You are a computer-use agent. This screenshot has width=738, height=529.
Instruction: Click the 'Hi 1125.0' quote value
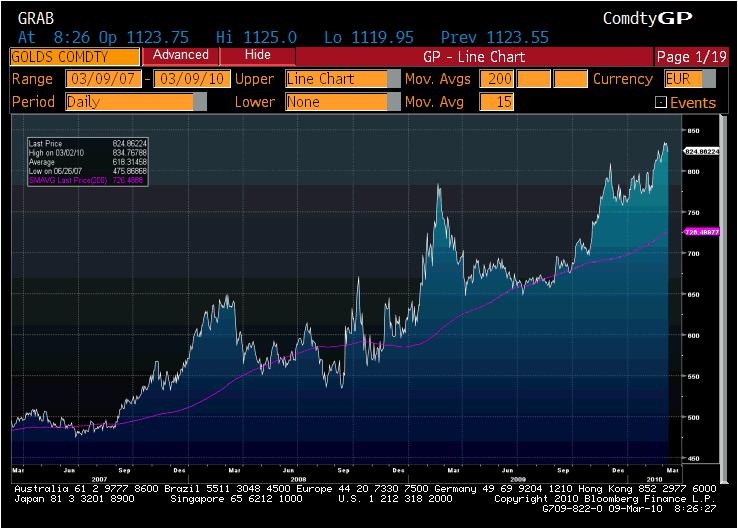click(x=257, y=37)
